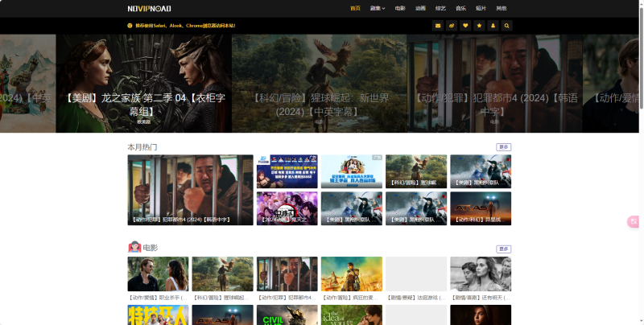Open search with the magnifier icon
The height and width of the screenshot is (325, 644).
click(x=506, y=26)
